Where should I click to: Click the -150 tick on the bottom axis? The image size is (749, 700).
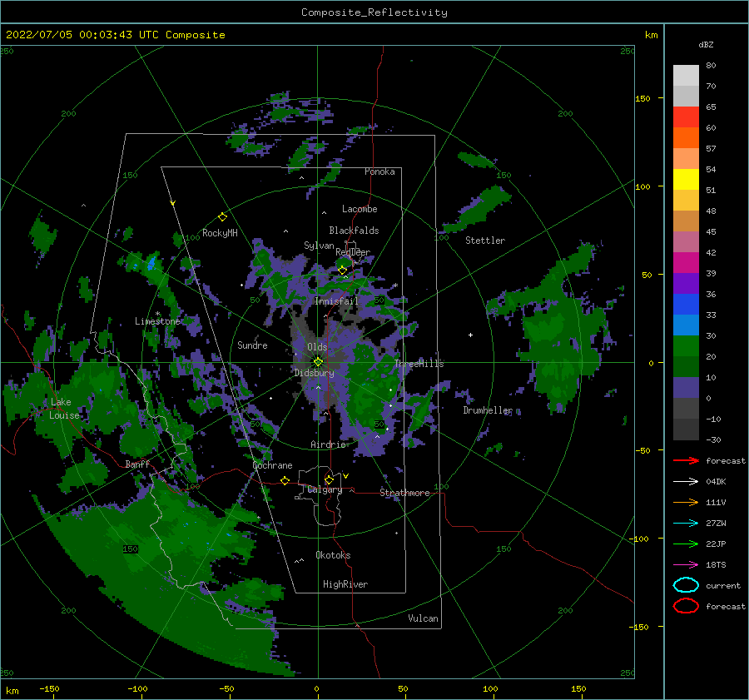[49, 688]
